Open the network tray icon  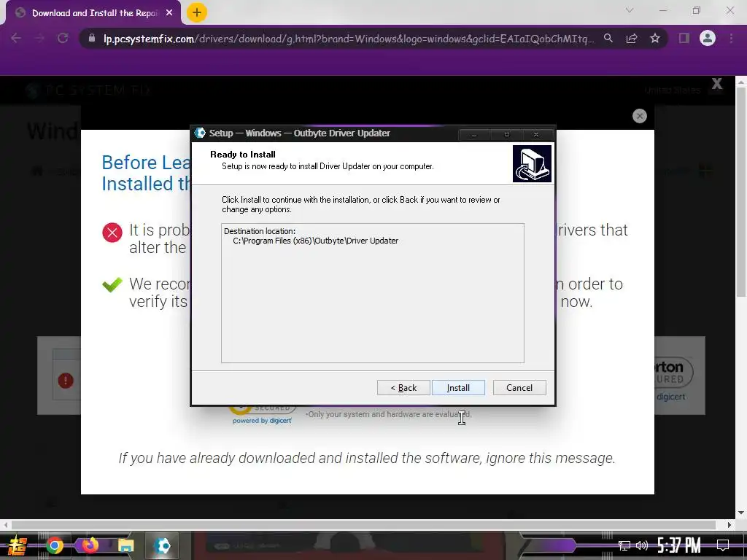[624, 545]
